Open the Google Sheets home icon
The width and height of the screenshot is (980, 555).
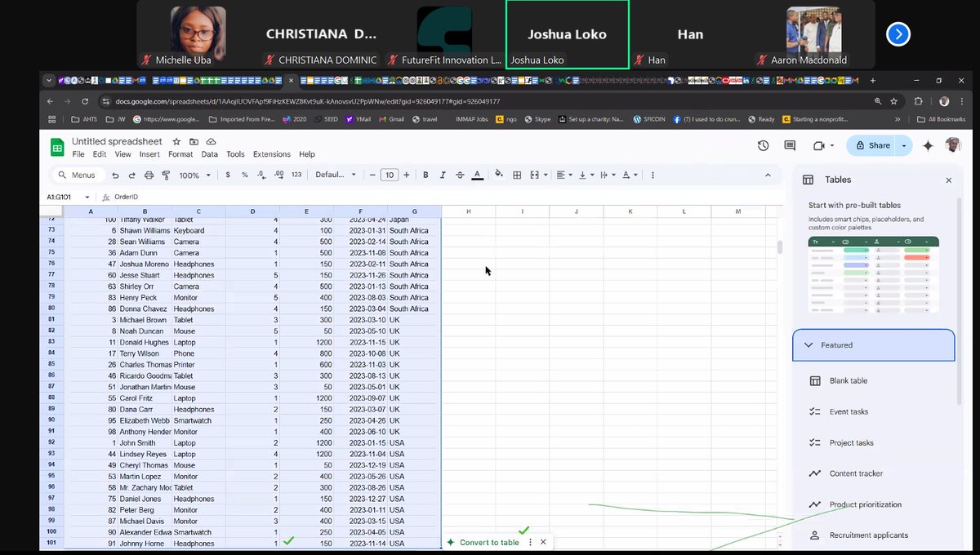point(57,147)
